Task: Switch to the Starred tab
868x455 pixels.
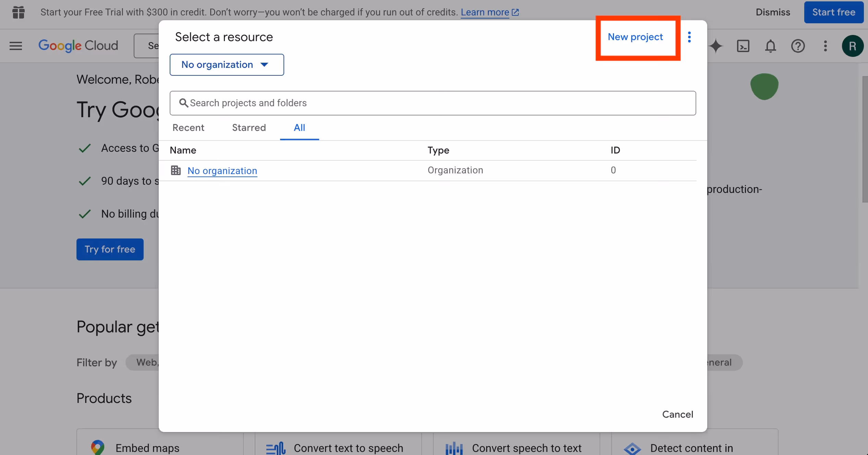Action: click(x=249, y=128)
